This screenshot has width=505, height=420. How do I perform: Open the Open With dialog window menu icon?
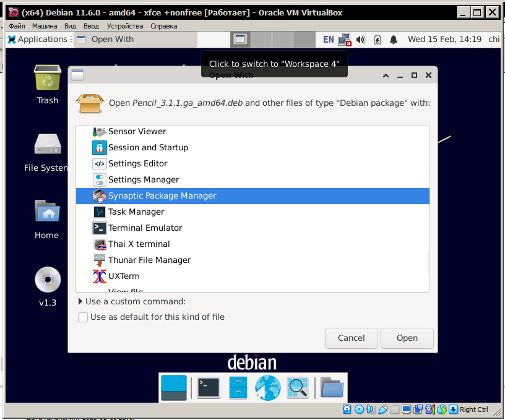(x=77, y=75)
